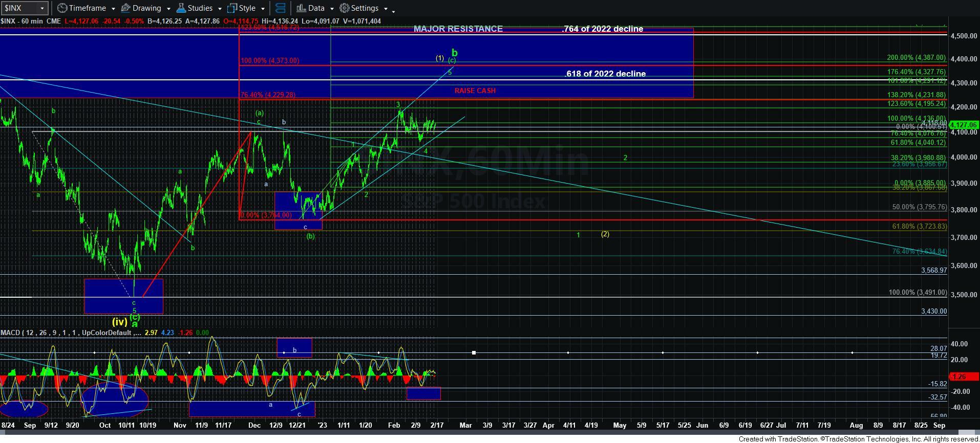Expand the Drawing dropdown arrow
This screenshot has height=443, width=980.
click(x=168, y=9)
